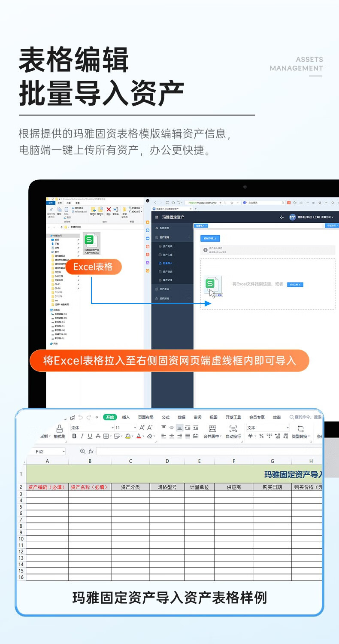The image size is (339, 644).
Task: Open 类型转换 type conversion
Action: [300, 431]
